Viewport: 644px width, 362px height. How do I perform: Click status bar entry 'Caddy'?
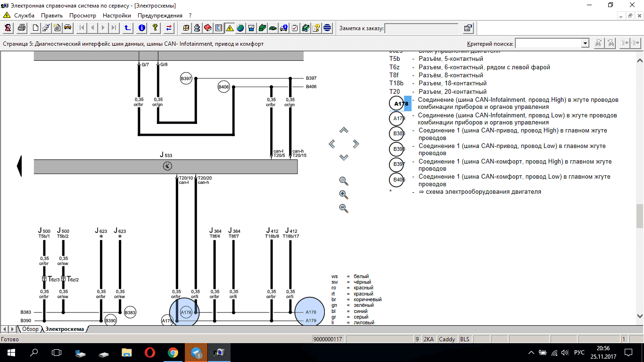tap(447, 339)
